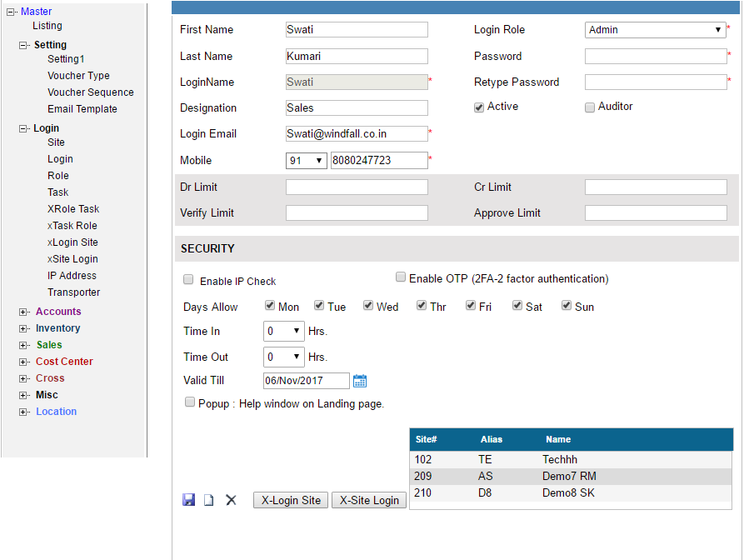The height and width of the screenshot is (560, 744).
Task: Toggle the Mon day checkbox
Action: pos(270,305)
